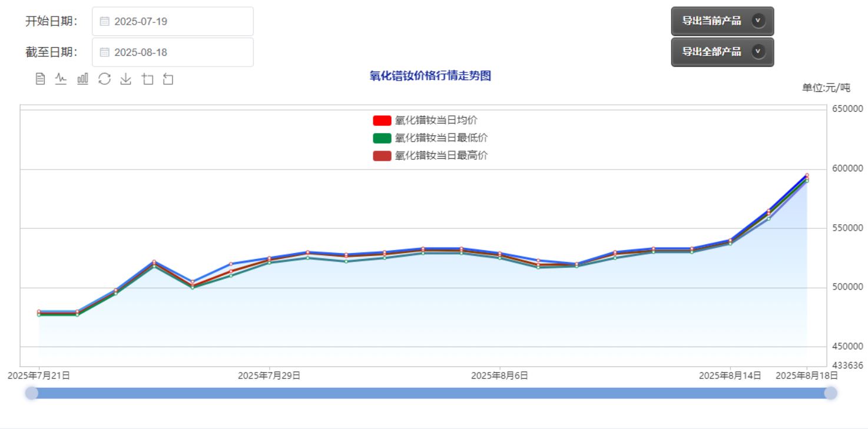Click axis label 2025年7月21日

coord(39,376)
